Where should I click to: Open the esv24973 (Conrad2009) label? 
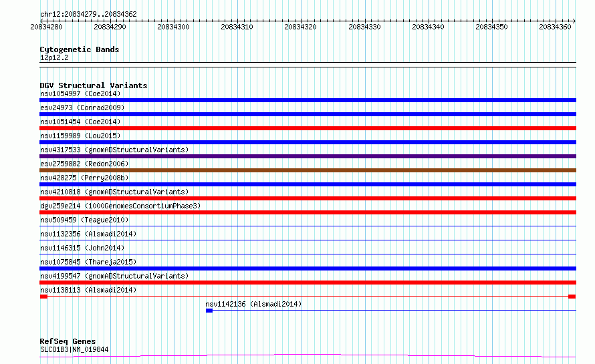[x=82, y=108]
